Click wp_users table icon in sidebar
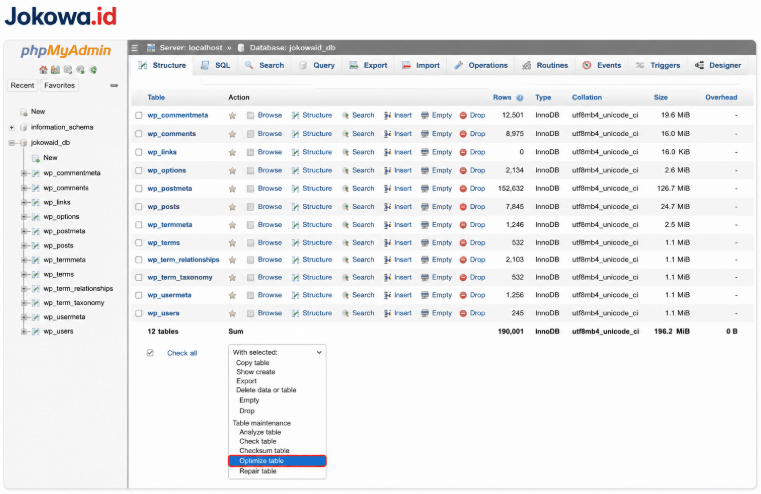This screenshot has width=761, height=494. point(36,332)
